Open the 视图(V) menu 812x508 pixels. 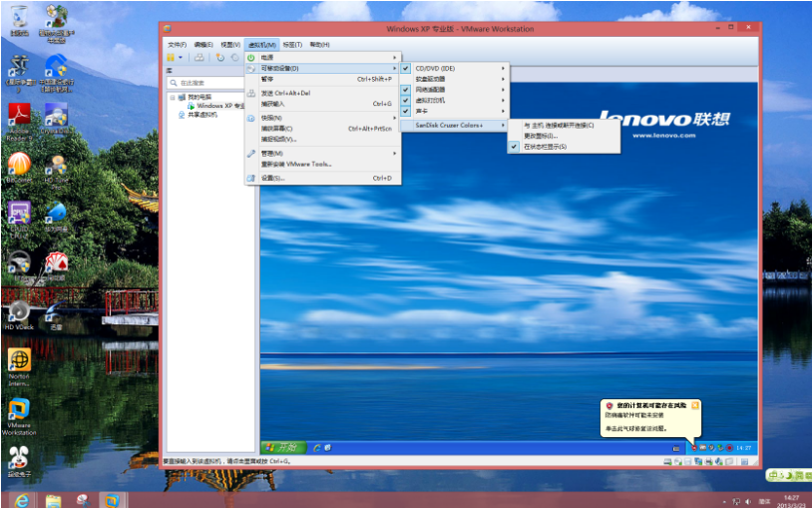230,45
